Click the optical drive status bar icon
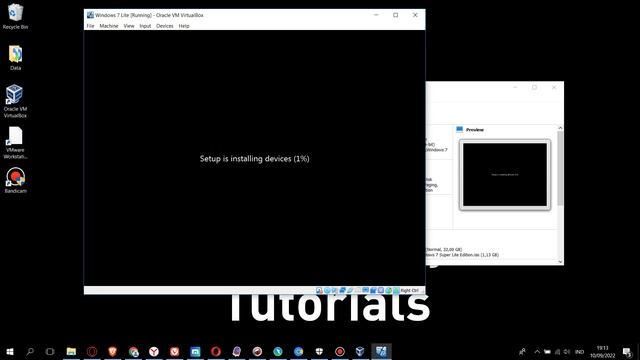Image resolution: width=640 pixels, height=360 pixels. click(x=327, y=290)
